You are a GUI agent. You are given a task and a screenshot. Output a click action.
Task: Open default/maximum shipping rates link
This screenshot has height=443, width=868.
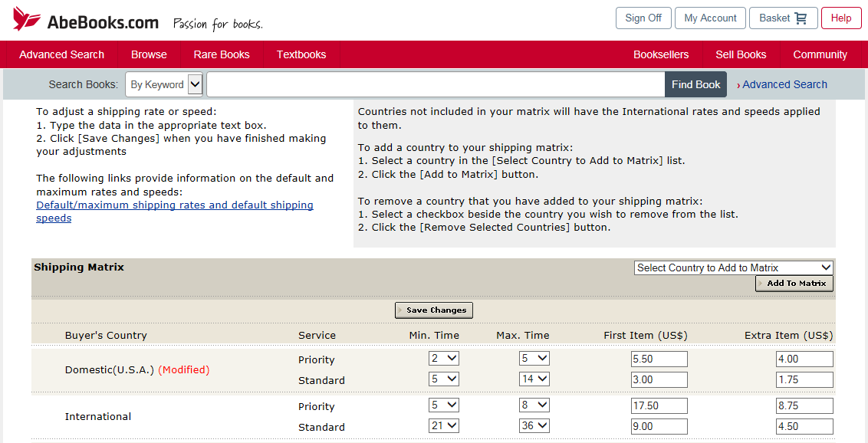175,212
